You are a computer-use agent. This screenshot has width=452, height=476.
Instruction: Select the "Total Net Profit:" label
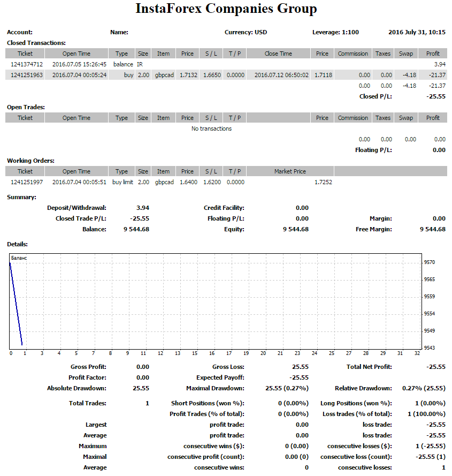[369, 367]
